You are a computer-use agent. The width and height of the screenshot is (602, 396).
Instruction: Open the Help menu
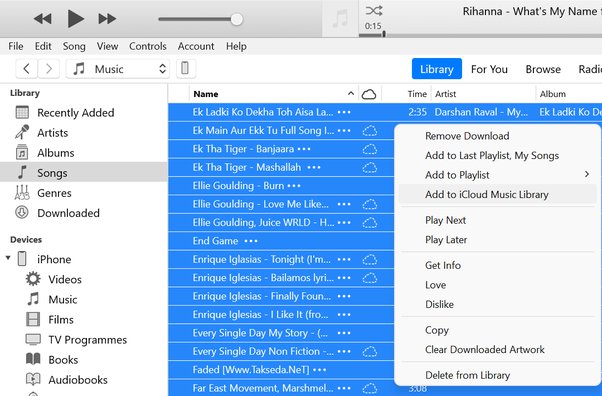pos(236,46)
